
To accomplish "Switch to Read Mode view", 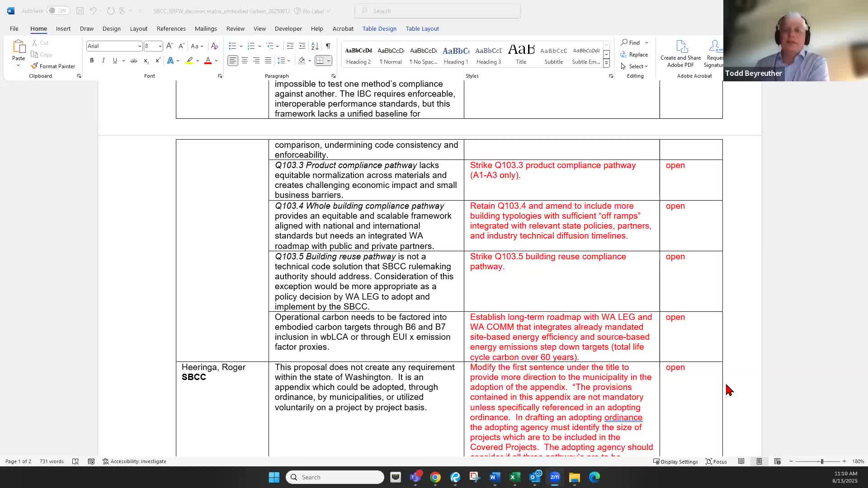I will 741,461.
